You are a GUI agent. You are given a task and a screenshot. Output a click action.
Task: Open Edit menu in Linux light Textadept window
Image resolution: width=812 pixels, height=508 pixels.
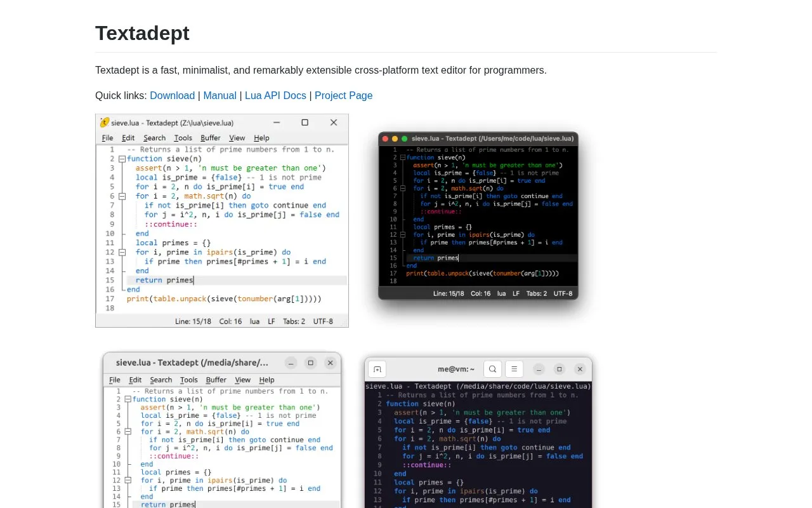pyautogui.click(x=135, y=380)
